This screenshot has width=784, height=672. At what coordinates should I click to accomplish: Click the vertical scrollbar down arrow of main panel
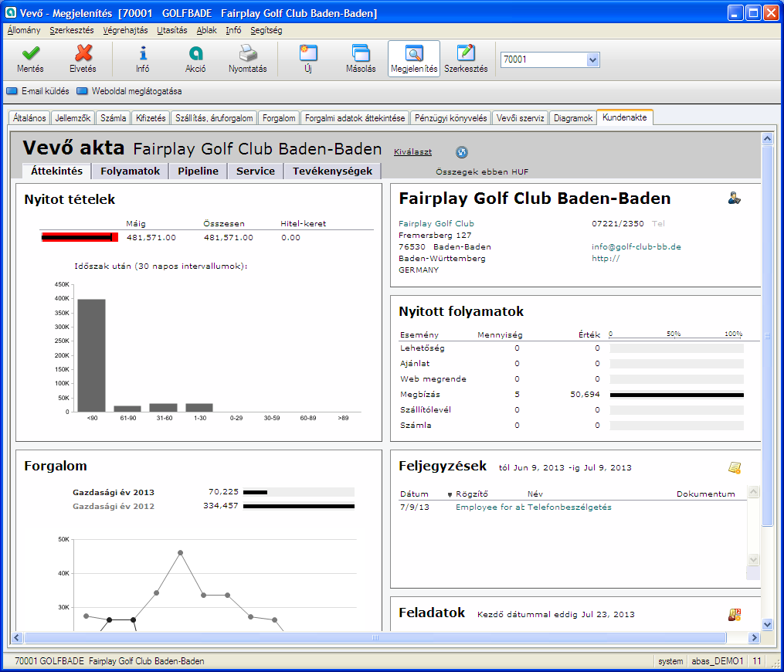pos(768,623)
